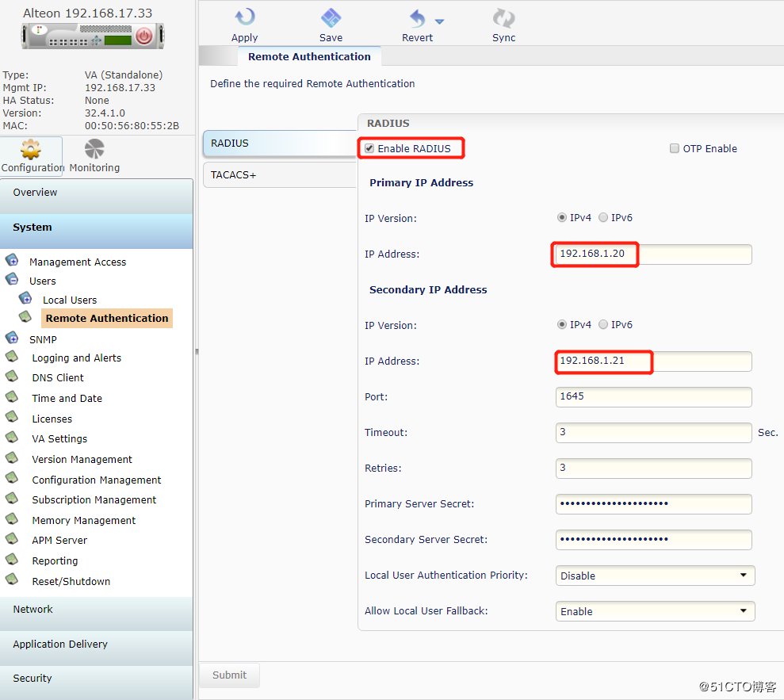Open Allow Local User Fallback dropdown
Image resolution: width=784 pixels, height=700 pixels.
(x=655, y=611)
